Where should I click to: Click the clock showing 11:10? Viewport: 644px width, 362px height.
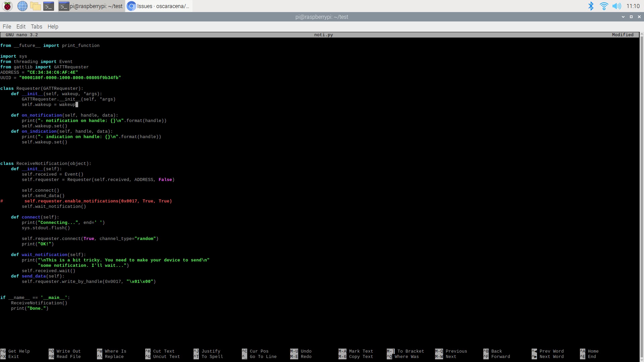(x=633, y=6)
